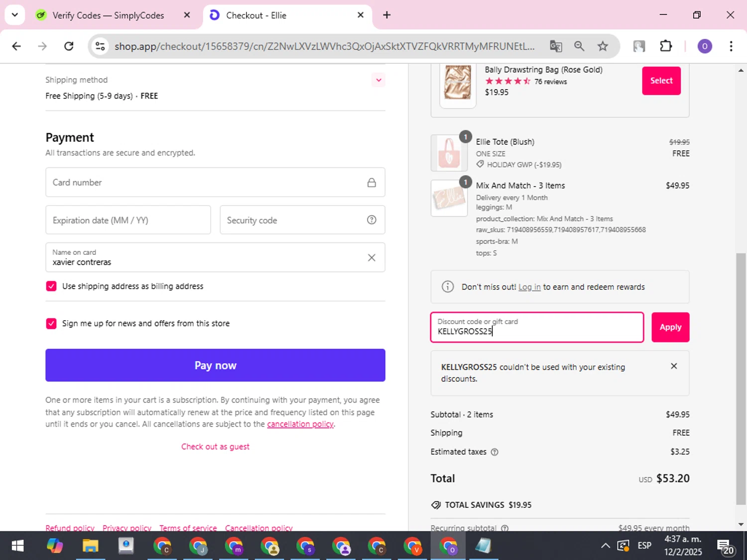Click the page vertical scrollbar thumb
Viewport: 747px width, 560px height.
pos(741,379)
